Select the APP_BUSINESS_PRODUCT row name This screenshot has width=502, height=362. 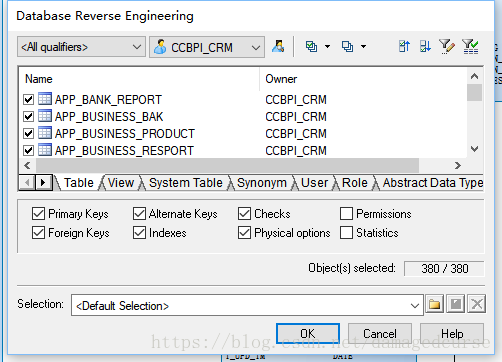click(125, 134)
